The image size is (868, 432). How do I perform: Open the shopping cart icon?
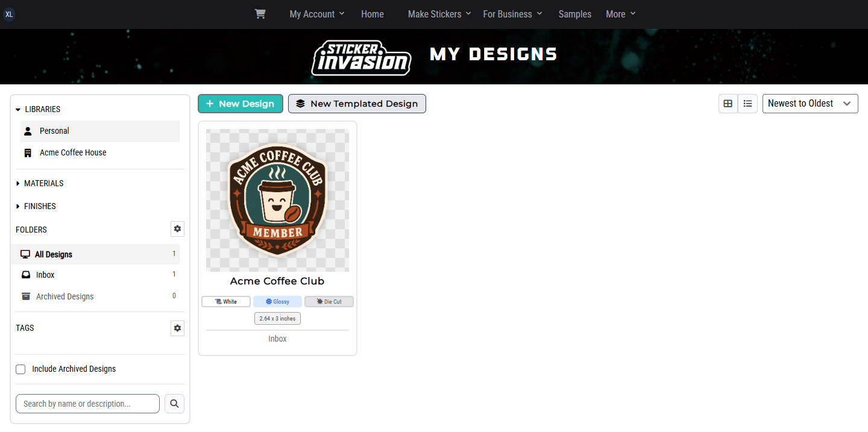pos(260,14)
